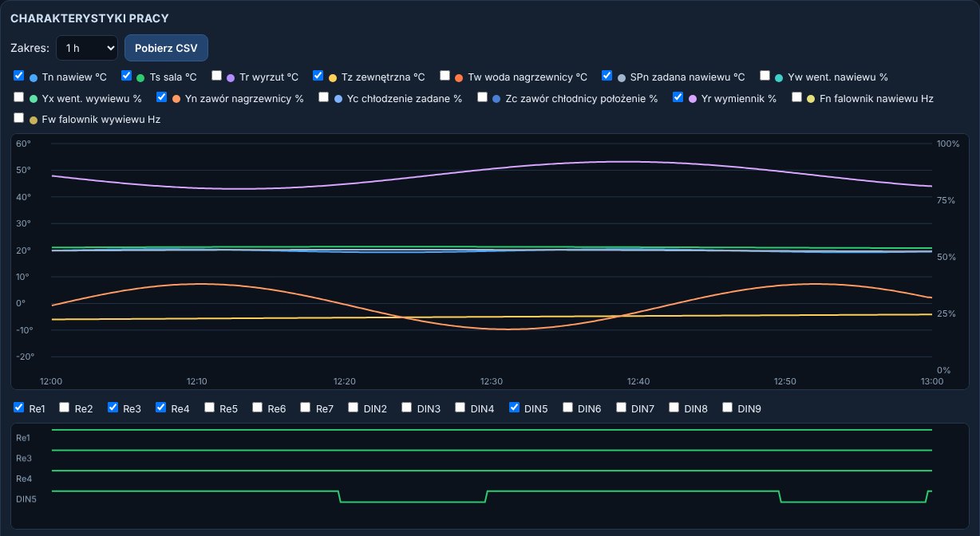Show the Yc chłodzenie zadane % series
The image size is (980, 536).
pos(323,97)
